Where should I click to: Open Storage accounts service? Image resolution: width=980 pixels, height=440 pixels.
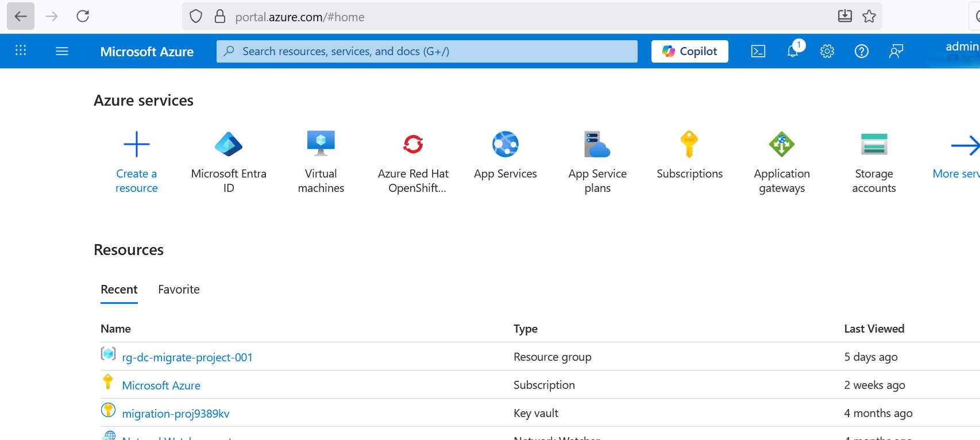[874, 144]
